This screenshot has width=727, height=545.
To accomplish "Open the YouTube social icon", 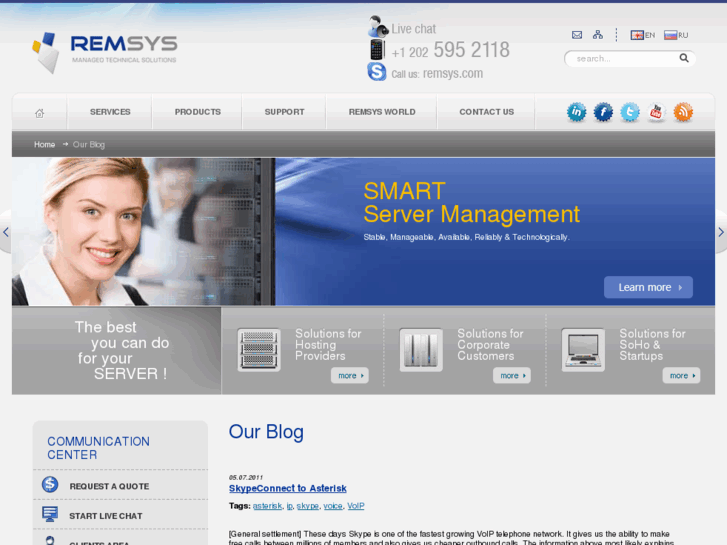I will tap(657, 112).
